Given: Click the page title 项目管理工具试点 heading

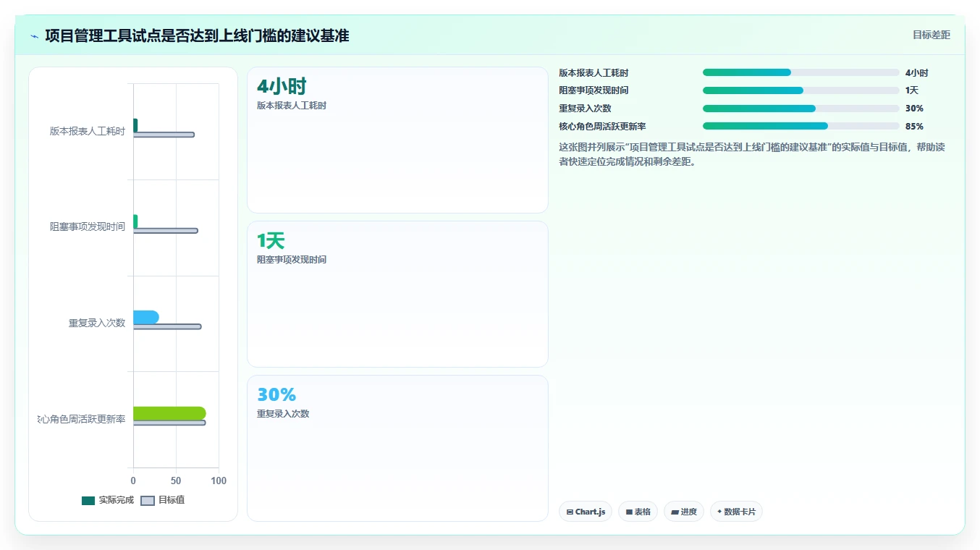Looking at the screenshot, I should point(197,35).
